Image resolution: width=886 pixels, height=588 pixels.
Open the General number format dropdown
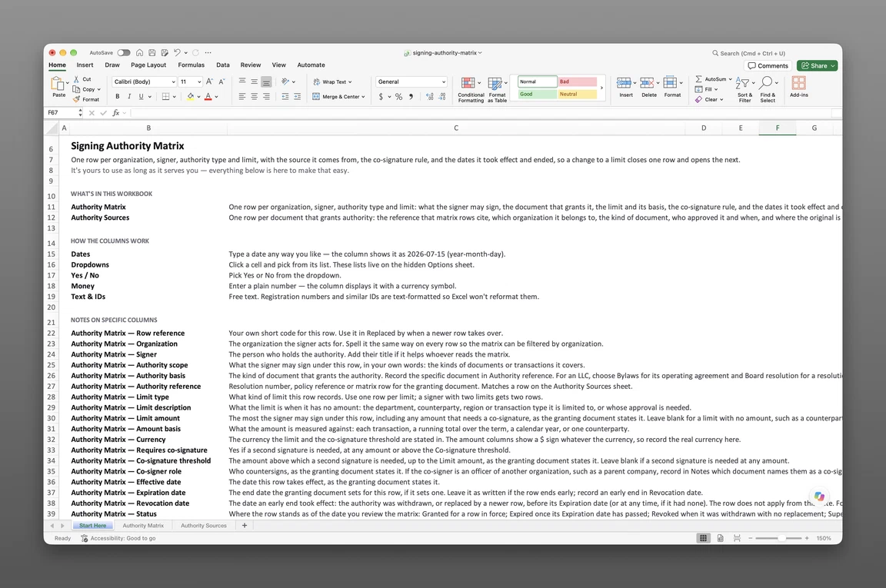pos(411,82)
